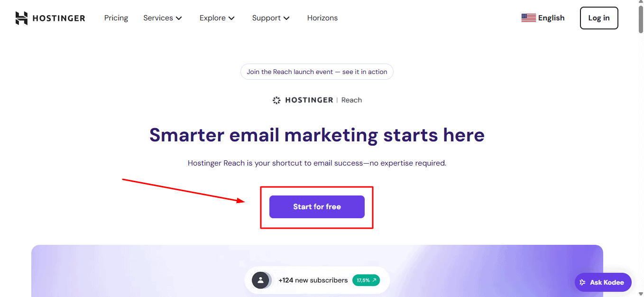Click the Hostinger logo icon
Screen dimensions: 644x297
tap(21, 18)
